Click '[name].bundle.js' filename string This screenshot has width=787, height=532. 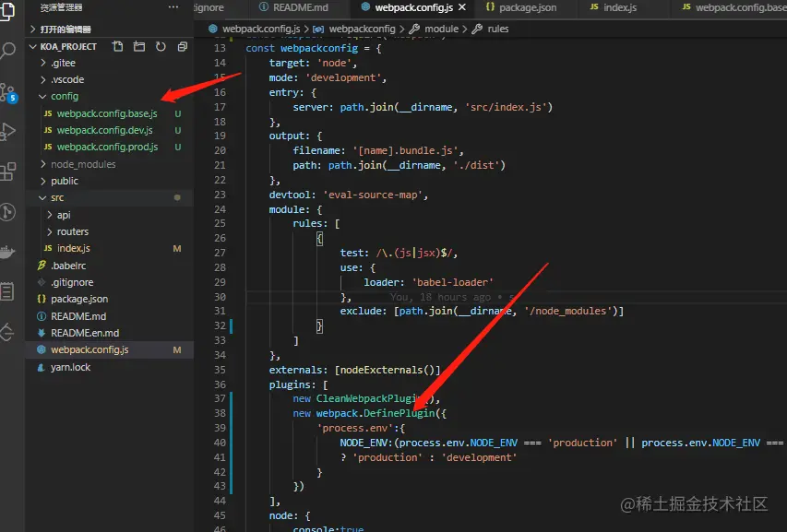point(406,150)
